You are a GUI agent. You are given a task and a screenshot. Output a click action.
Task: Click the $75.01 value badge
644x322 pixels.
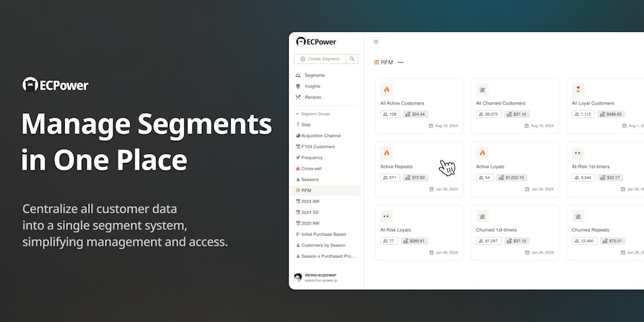(x=613, y=241)
